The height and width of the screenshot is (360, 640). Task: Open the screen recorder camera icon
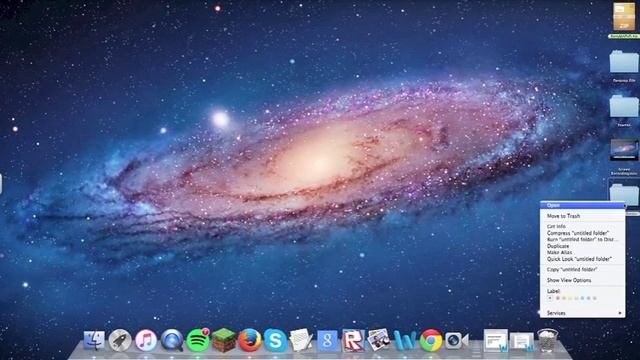click(x=456, y=340)
